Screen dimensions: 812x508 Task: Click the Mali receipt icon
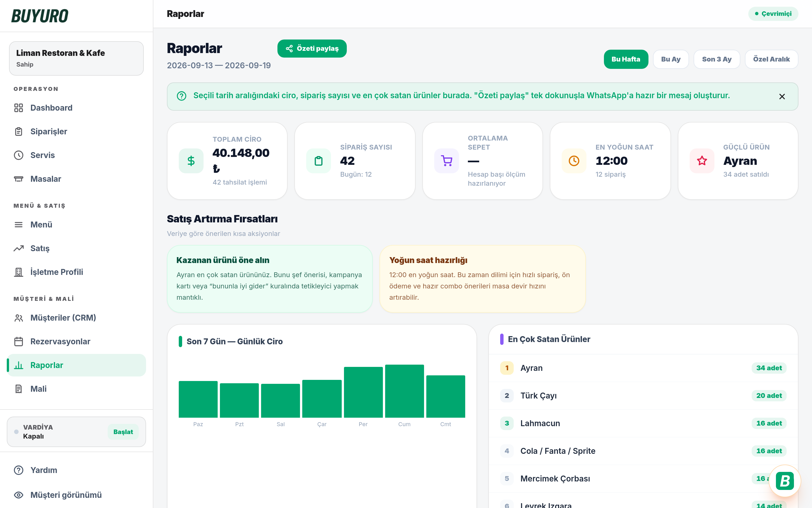click(x=18, y=389)
